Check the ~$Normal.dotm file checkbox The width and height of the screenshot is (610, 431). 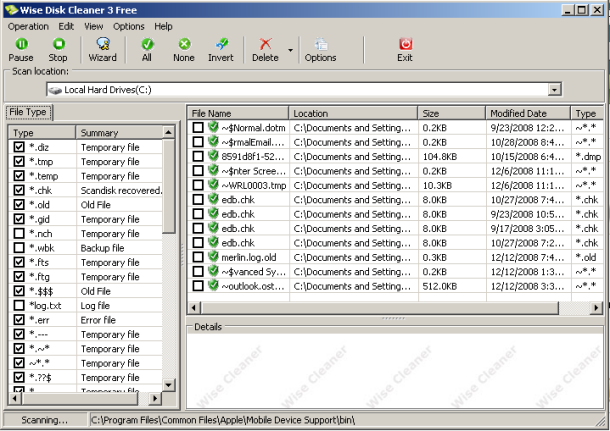click(198, 128)
